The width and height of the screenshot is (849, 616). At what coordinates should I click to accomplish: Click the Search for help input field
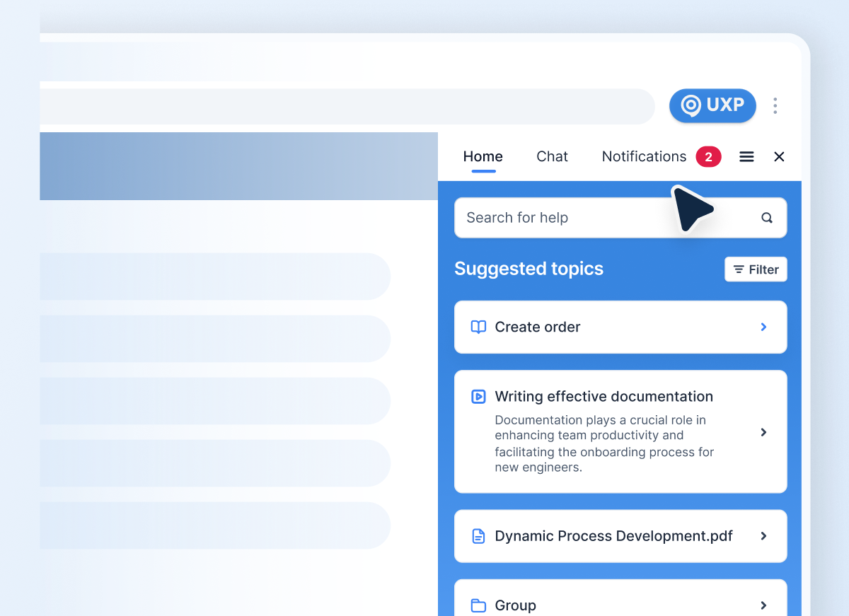[566, 218]
